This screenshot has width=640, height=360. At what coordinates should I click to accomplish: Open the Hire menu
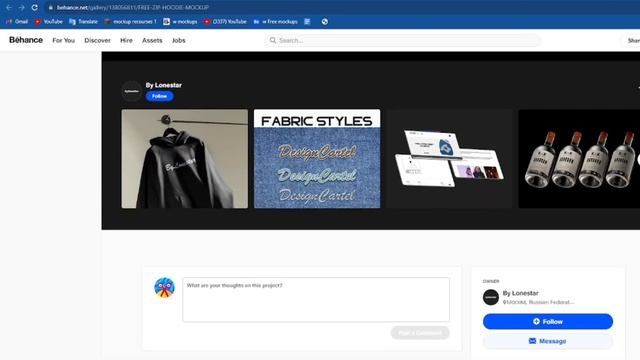[x=127, y=40]
